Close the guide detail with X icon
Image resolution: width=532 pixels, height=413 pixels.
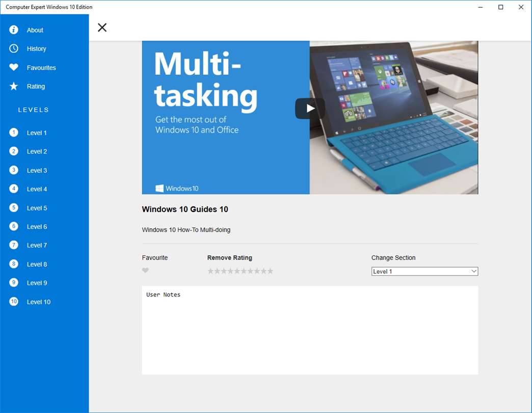point(102,28)
